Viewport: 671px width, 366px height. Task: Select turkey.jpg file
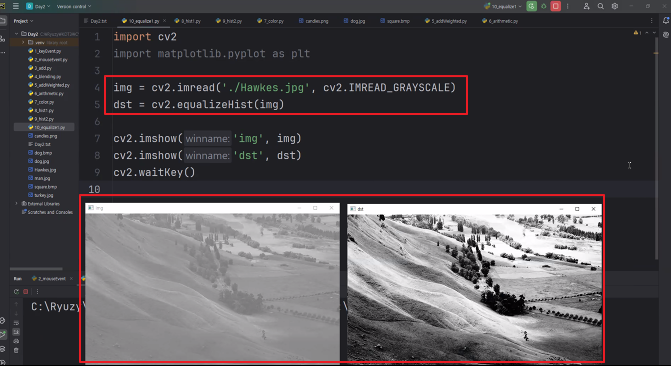coord(41,195)
